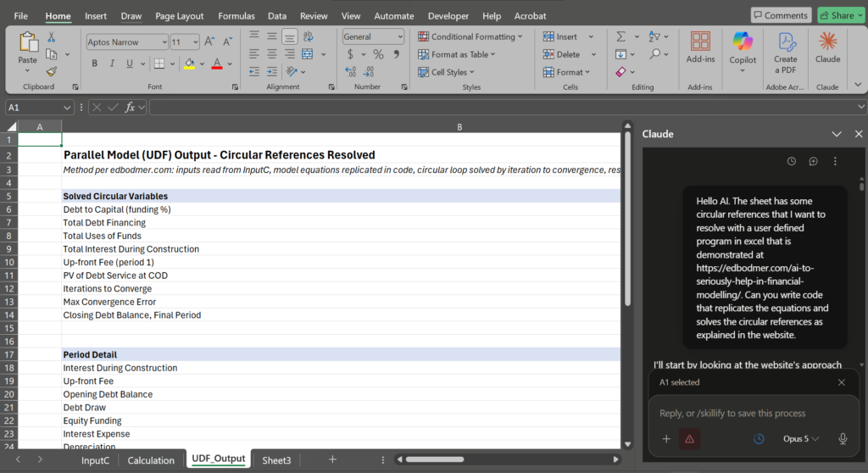Switch to the InputC sheet tab

(x=95, y=460)
